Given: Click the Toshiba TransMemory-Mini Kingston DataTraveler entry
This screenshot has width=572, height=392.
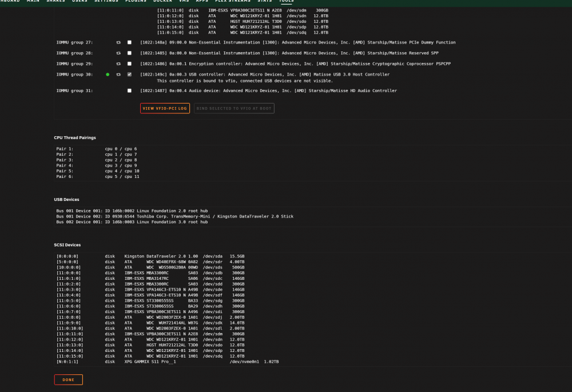Looking at the screenshot, I should point(174,216).
